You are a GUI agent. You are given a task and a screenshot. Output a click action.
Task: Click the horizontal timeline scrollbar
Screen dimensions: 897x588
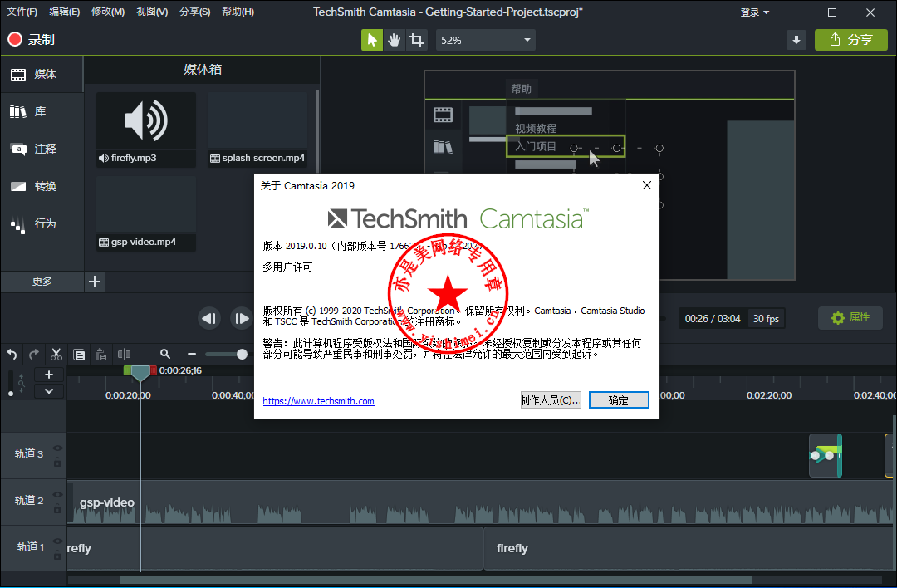[436, 580]
